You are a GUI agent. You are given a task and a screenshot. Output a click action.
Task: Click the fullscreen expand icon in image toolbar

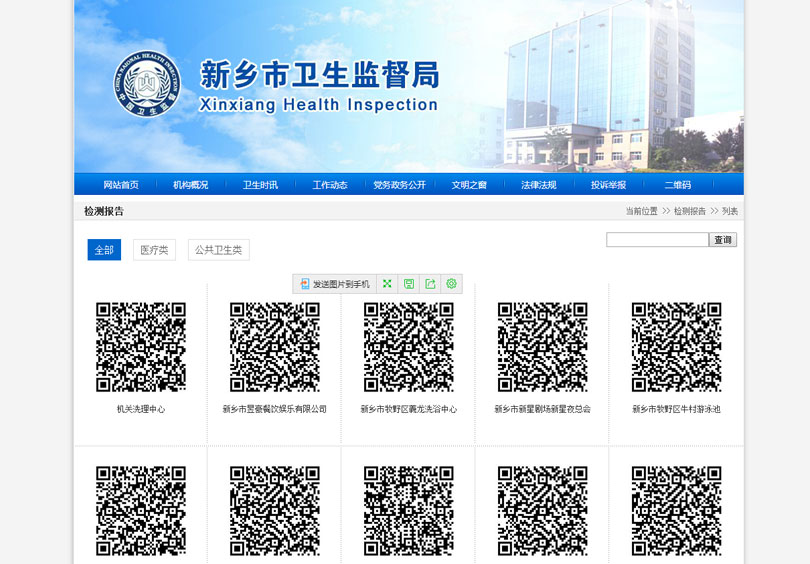pos(387,284)
